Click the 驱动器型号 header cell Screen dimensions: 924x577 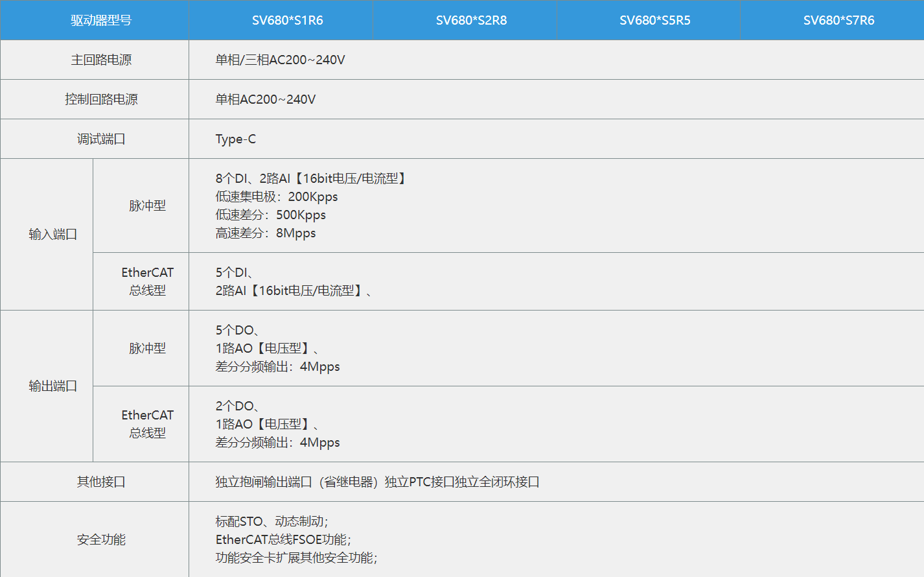pos(101,20)
